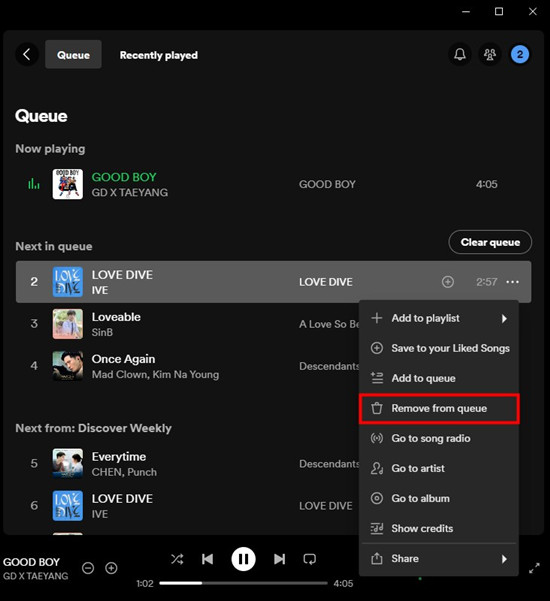Click GD X TAEYANG artist under Now playing
Screen dimensions: 550x601
coord(130,192)
